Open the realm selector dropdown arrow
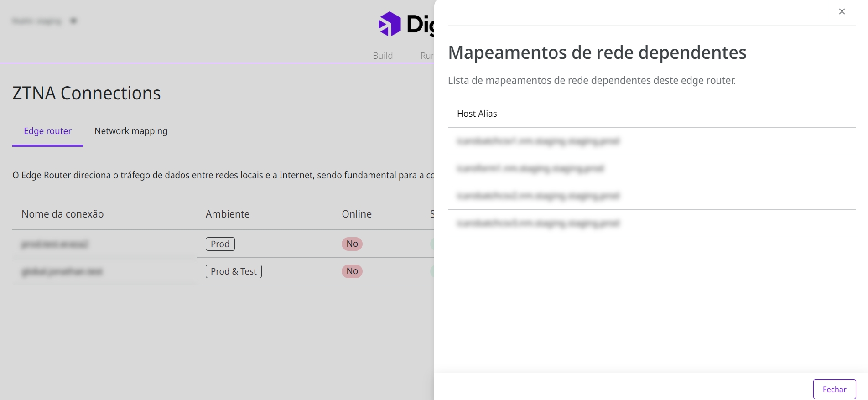 73,21
